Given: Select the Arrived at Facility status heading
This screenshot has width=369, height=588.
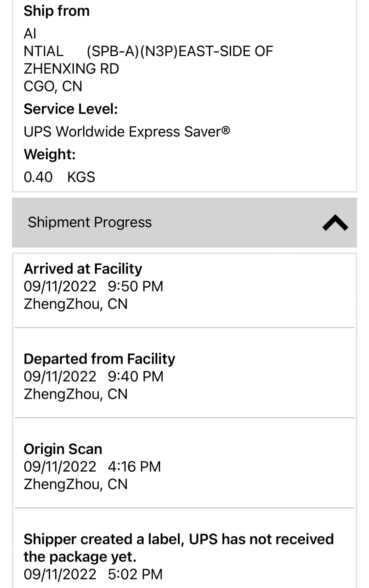Looking at the screenshot, I should (x=83, y=269).
